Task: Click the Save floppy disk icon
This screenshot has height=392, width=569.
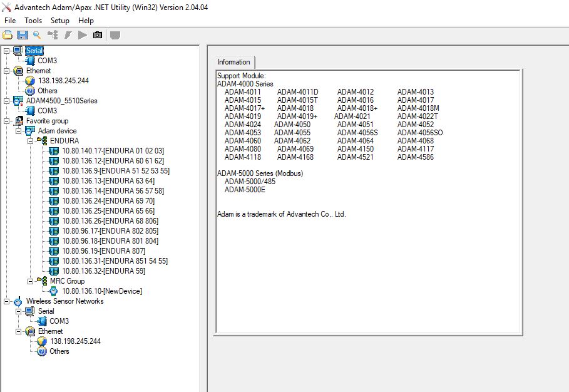Action: point(23,35)
